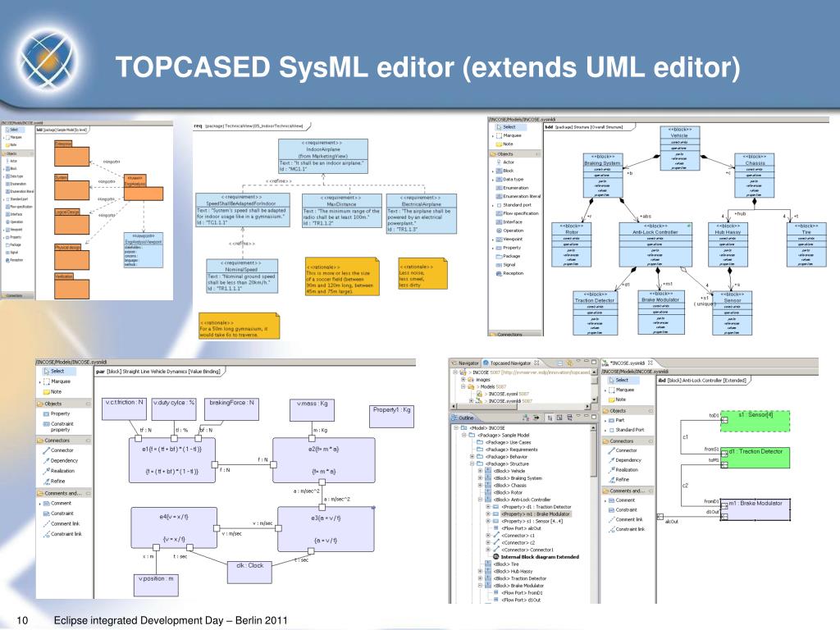Select the Signal tool in the Overall Structure palette

(x=505, y=265)
